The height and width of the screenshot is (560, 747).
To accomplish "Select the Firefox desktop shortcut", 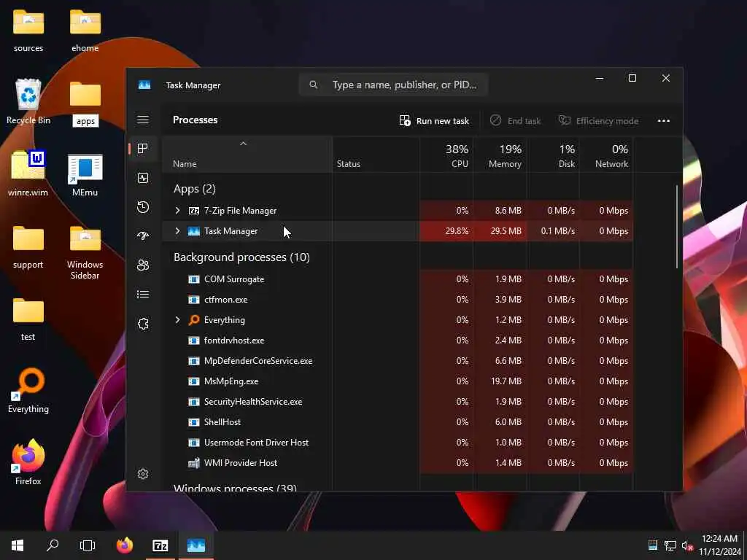I will click(28, 462).
